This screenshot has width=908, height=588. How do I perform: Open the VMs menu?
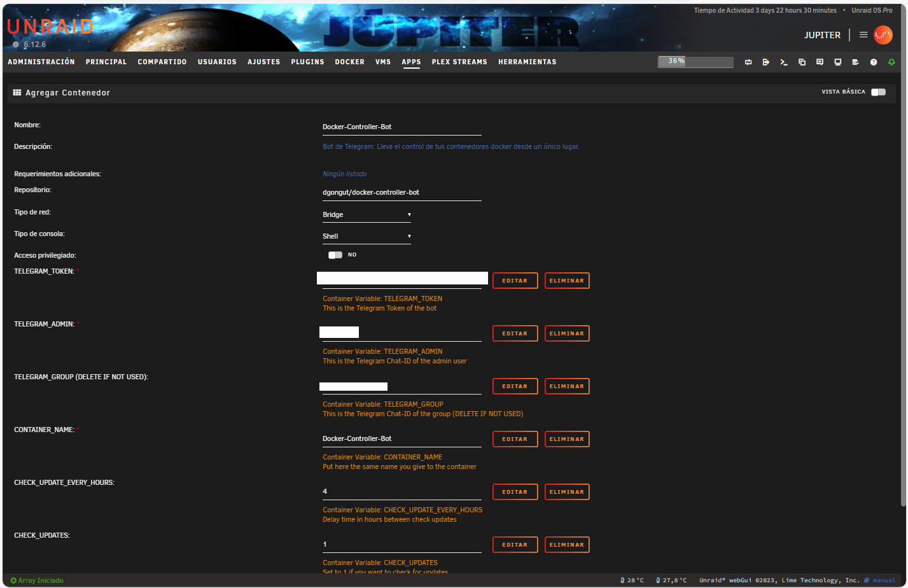point(383,62)
